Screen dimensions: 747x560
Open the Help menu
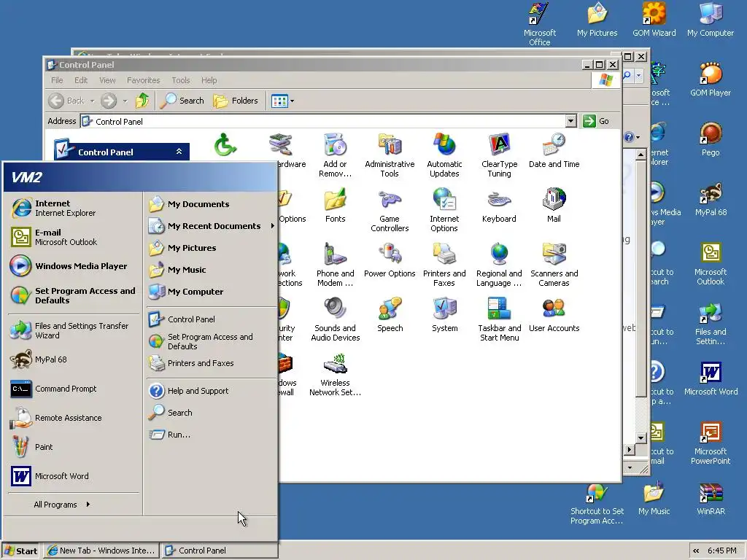point(209,80)
